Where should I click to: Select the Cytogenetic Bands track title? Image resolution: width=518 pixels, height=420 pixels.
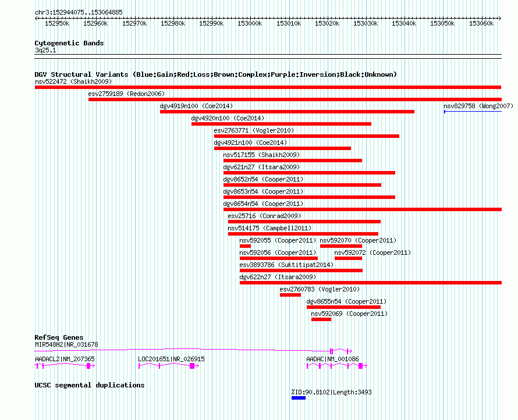click(69, 43)
